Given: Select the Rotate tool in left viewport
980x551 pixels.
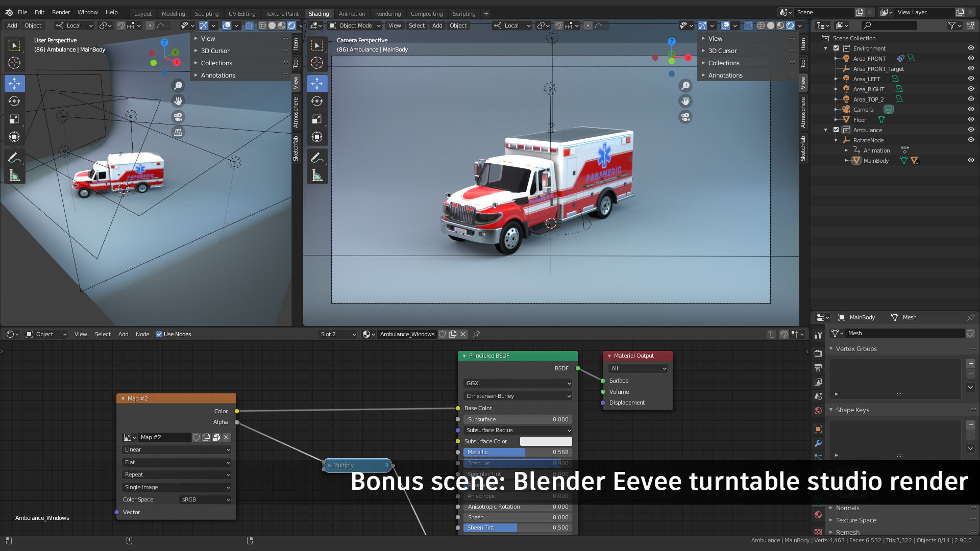Looking at the screenshot, I should pos(14,101).
